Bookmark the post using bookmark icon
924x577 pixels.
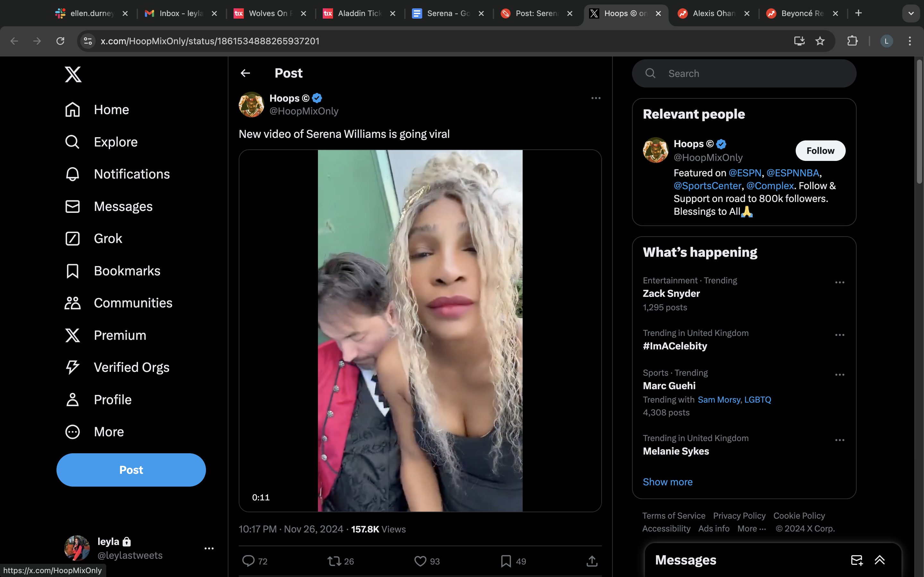click(506, 561)
